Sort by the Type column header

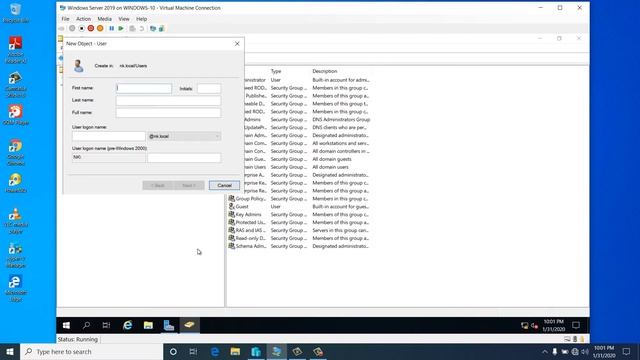[x=276, y=71]
